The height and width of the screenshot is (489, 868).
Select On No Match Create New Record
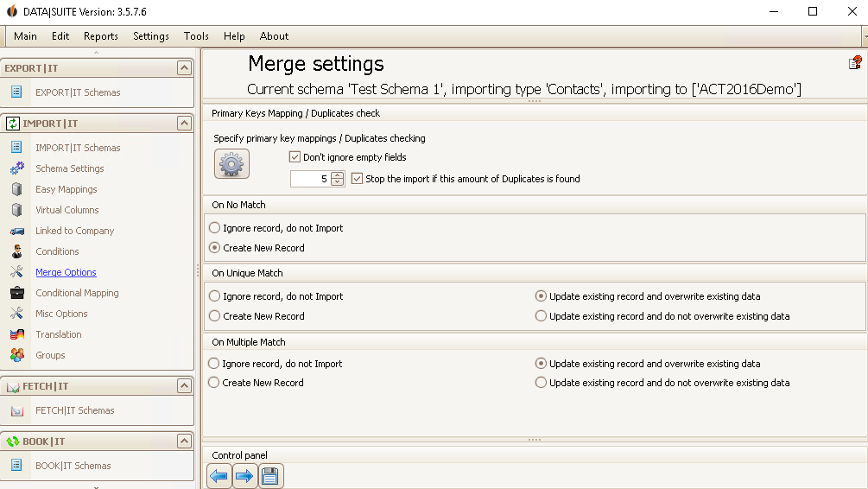tap(215, 248)
